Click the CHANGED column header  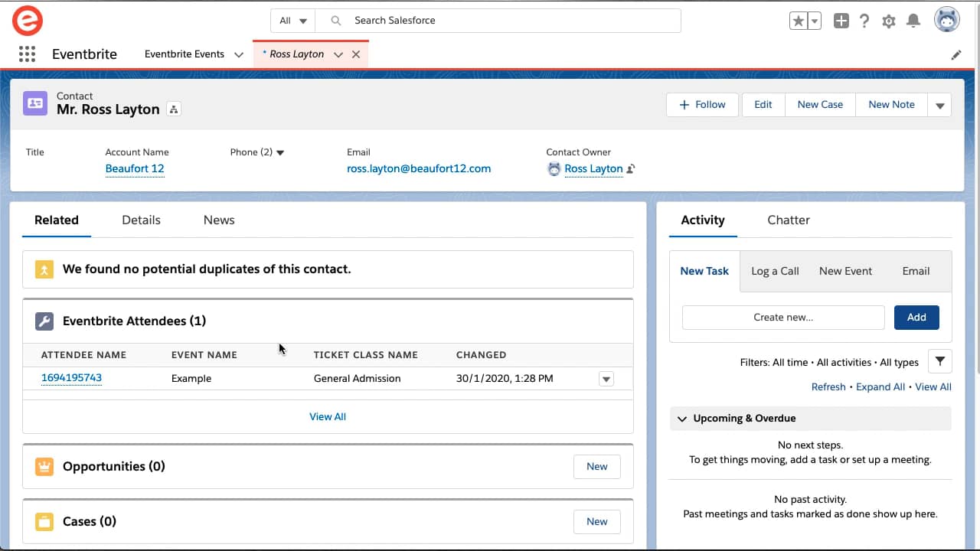coord(481,355)
